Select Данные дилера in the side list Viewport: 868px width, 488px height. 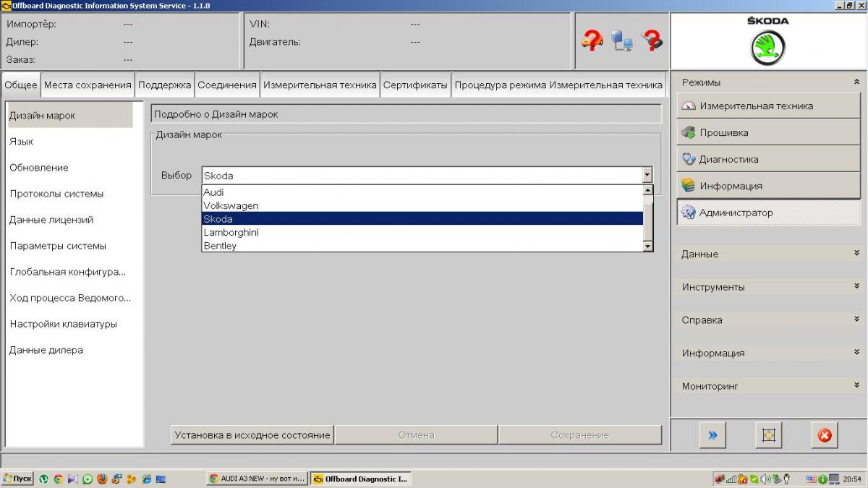(x=69, y=350)
